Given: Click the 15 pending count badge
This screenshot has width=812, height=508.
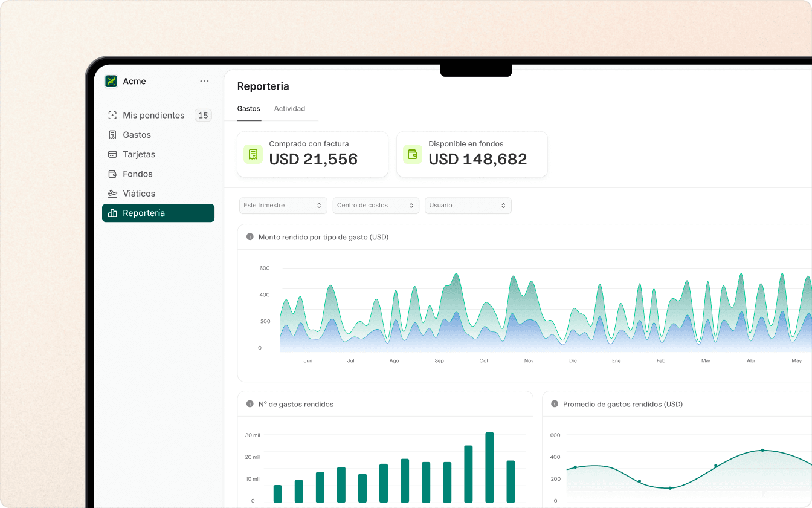Looking at the screenshot, I should point(203,116).
